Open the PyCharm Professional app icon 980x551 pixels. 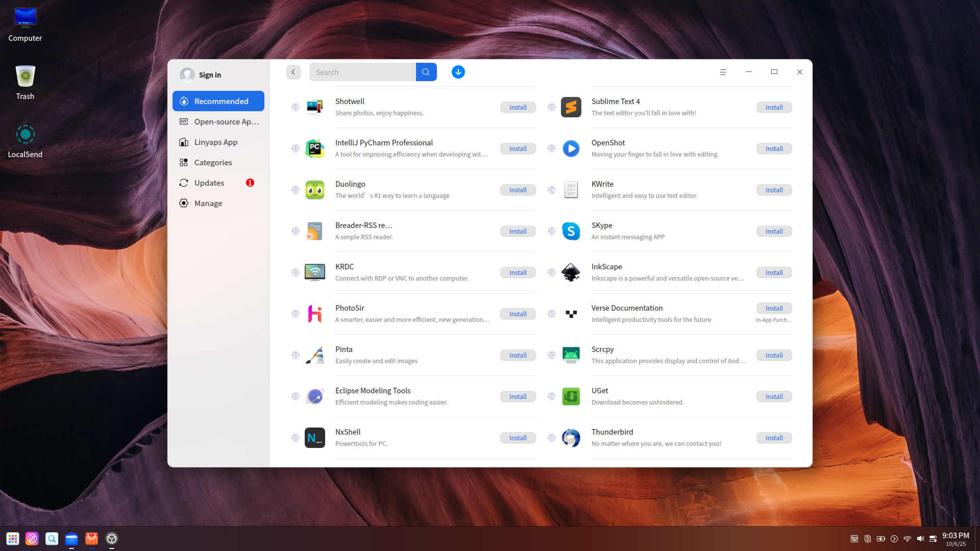point(314,148)
